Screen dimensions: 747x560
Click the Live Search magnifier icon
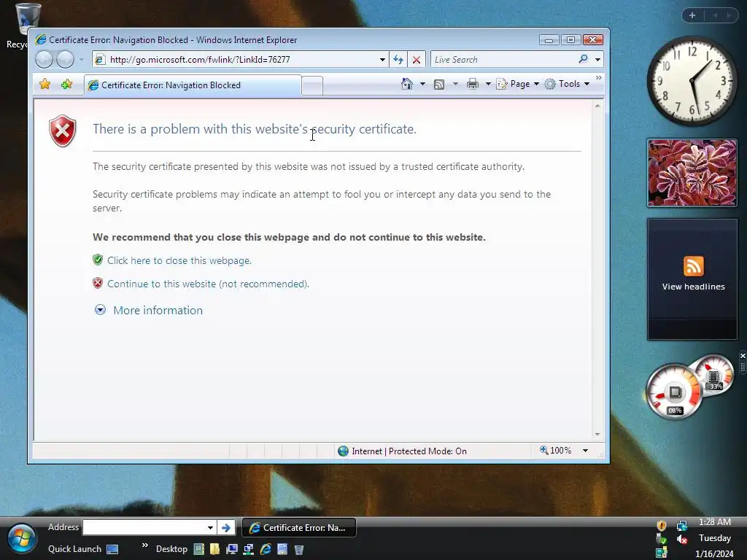(x=583, y=59)
